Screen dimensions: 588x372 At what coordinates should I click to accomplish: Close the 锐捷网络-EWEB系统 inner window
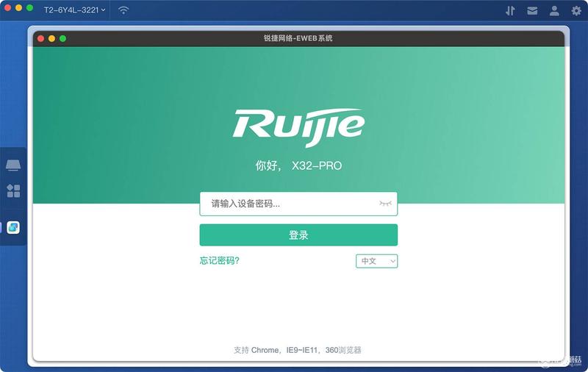(x=41, y=38)
